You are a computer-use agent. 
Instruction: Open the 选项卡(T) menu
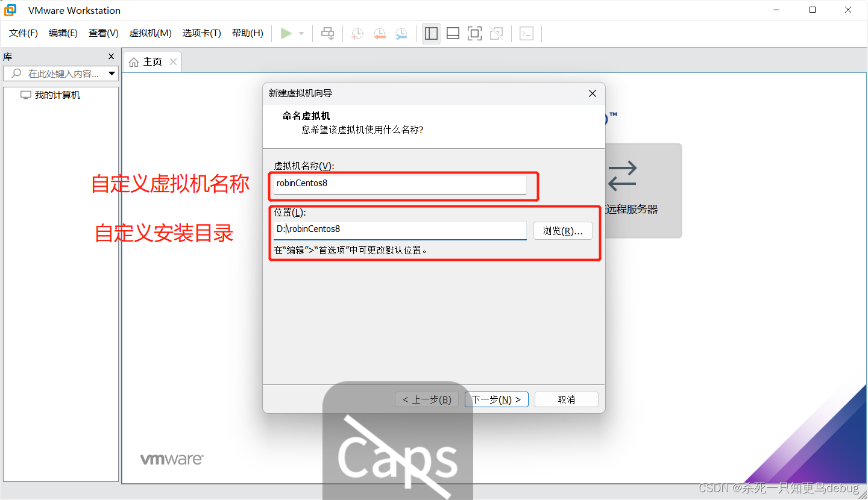click(x=202, y=33)
